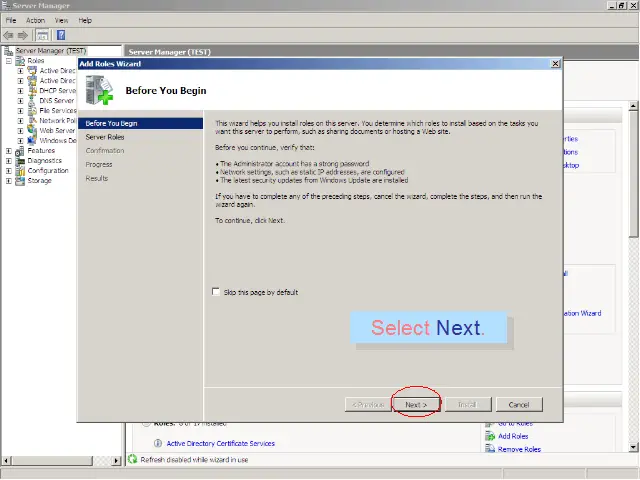Click the Next button in wizard
Image resolution: width=640 pixels, height=480 pixels.
415,405
